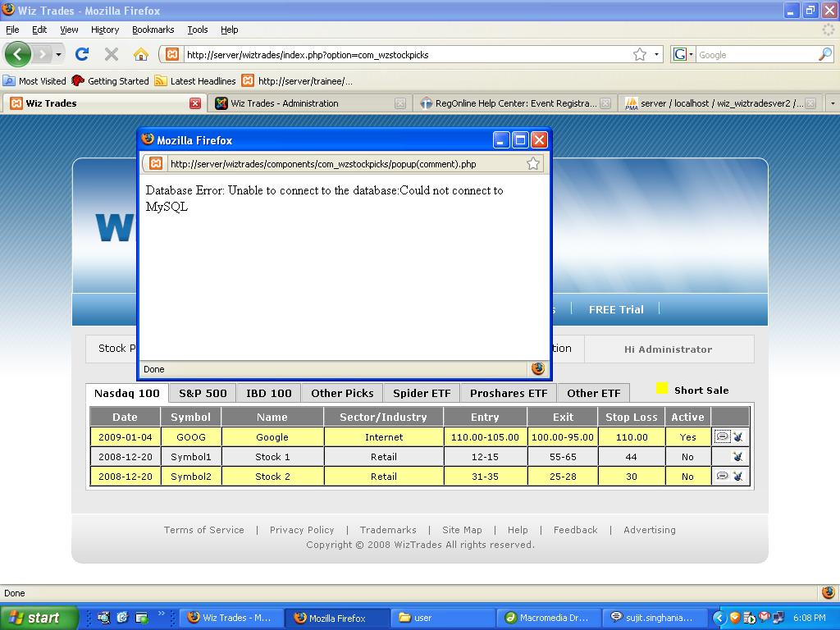Open the address bar history dropdown
The height and width of the screenshot is (630, 840).
(656, 54)
